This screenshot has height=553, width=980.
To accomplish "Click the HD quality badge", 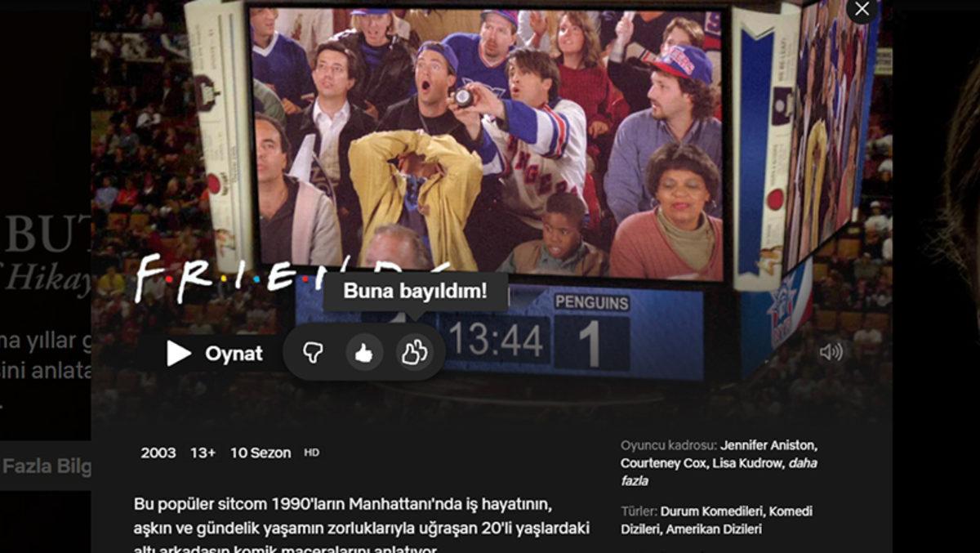I will point(310,453).
